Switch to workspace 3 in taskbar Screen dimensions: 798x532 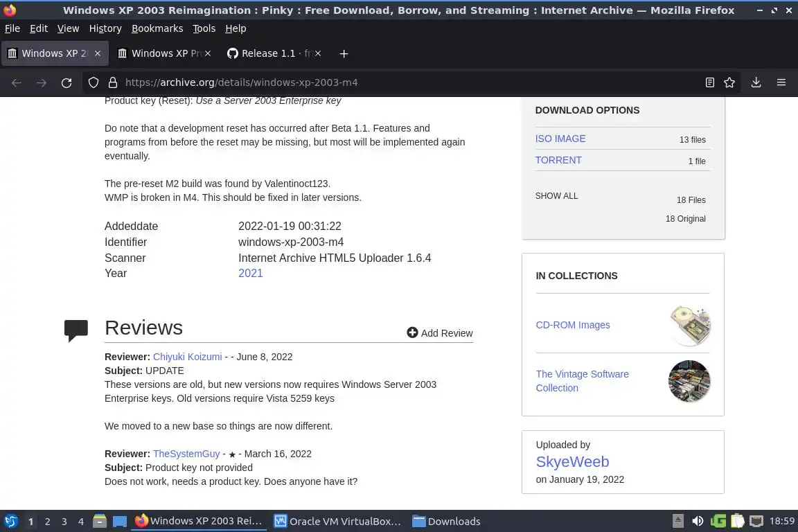click(64, 522)
